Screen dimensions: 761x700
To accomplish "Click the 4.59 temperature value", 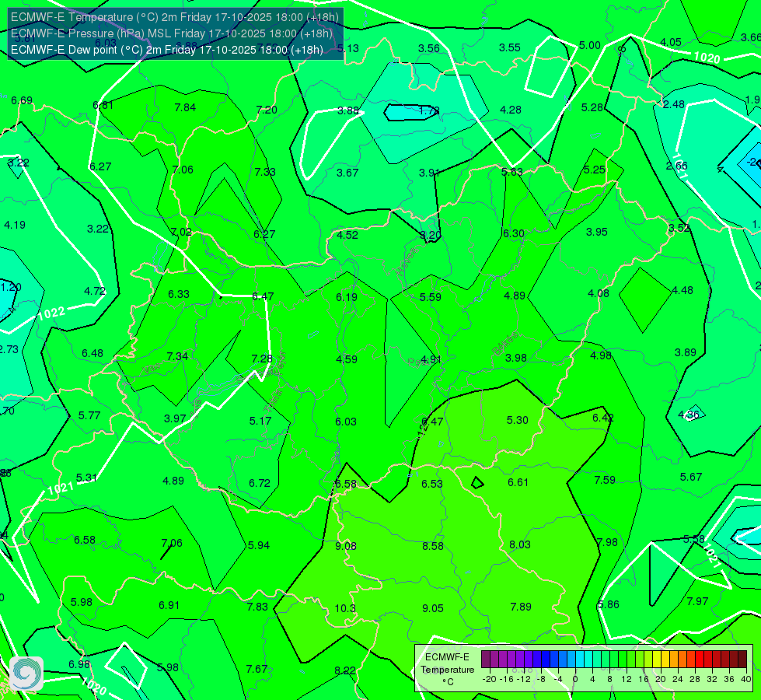I will pyautogui.click(x=347, y=359).
